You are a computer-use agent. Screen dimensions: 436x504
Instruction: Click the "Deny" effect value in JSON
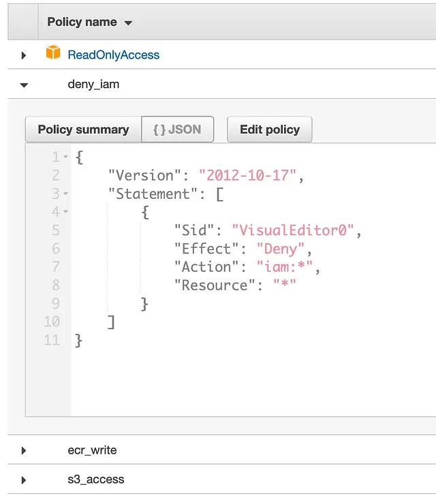click(281, 249)
